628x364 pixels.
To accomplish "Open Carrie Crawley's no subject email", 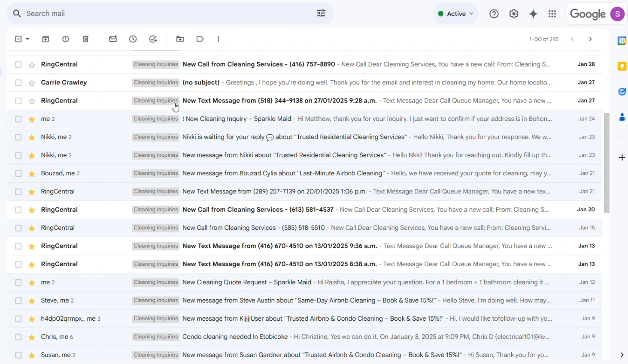I will click(x=304, y=83).
